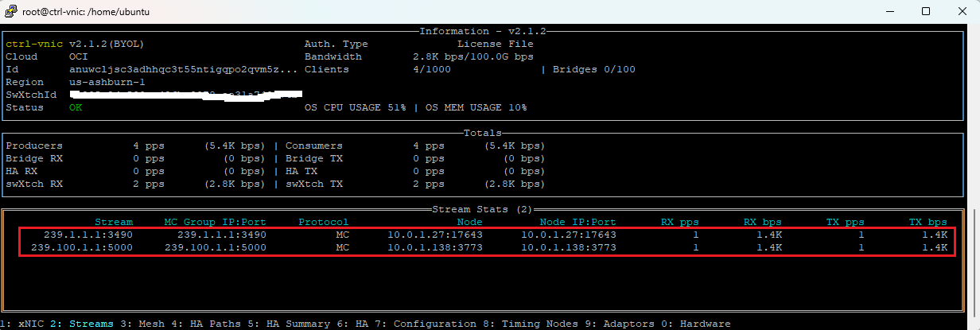Click the PuTTY icon in title bar
Screen dimensions: 980x330
coord(10,11)
